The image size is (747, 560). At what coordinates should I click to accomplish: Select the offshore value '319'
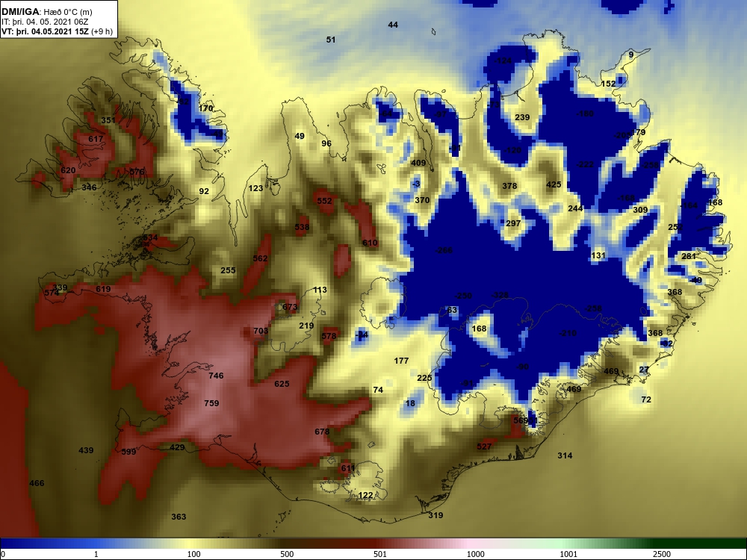pos(436,515)
